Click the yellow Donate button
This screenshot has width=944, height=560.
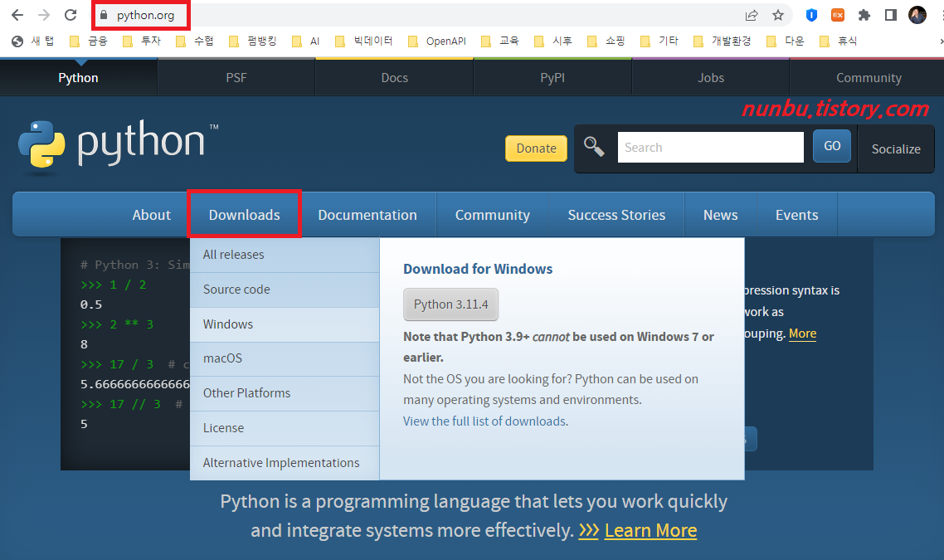537,149
